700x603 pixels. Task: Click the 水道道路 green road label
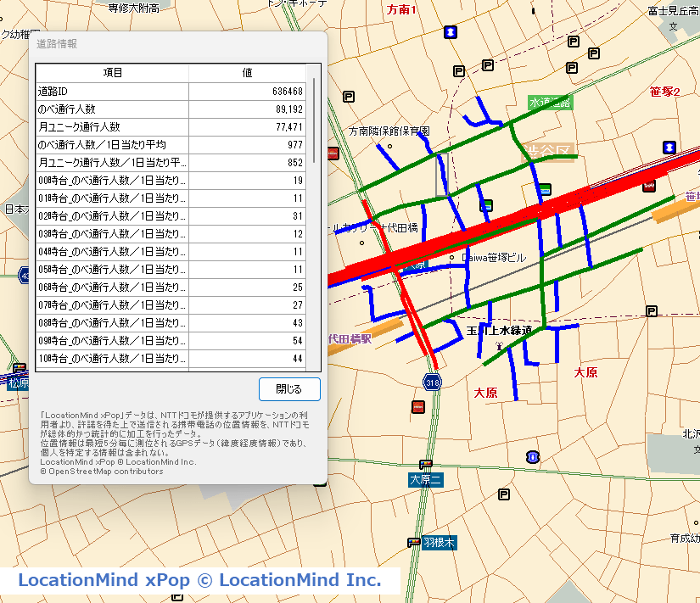(x=551, y=103)
